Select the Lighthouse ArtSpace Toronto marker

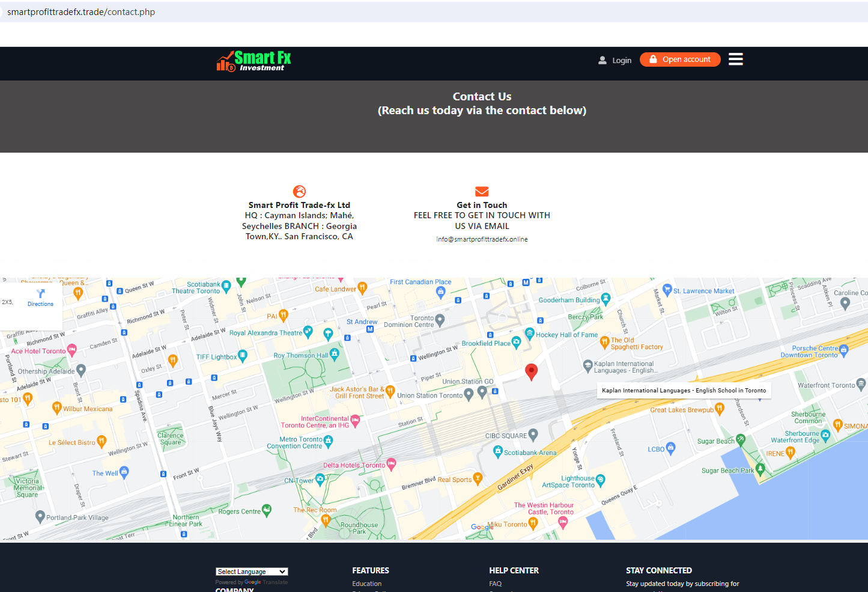pyautogui.click(x=601, y=480)
